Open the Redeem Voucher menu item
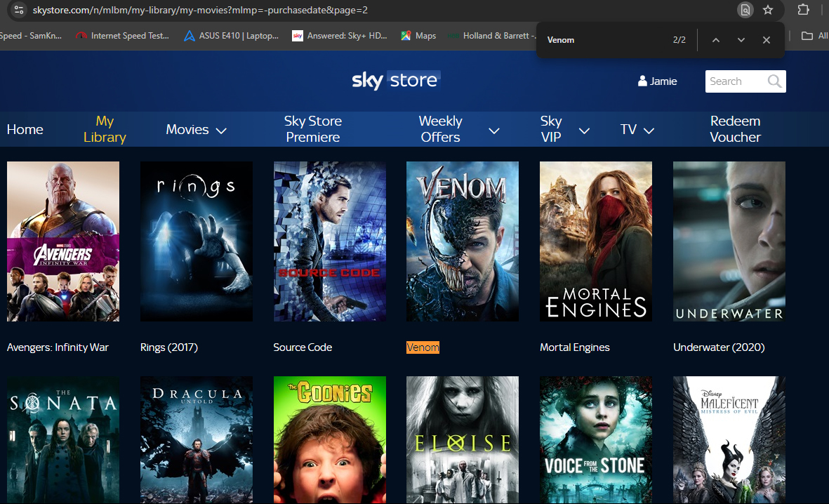Screen dimensions: 829x504 coord(735,129)
